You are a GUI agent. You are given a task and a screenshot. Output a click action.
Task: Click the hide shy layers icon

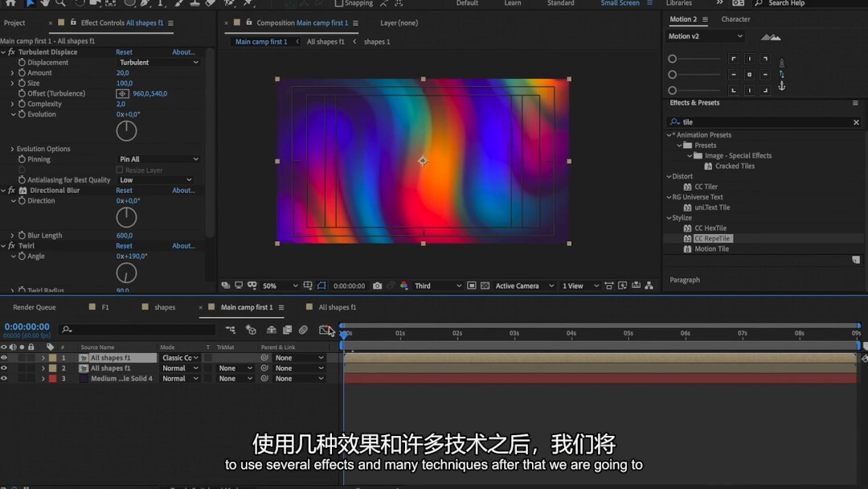point(272,330)
